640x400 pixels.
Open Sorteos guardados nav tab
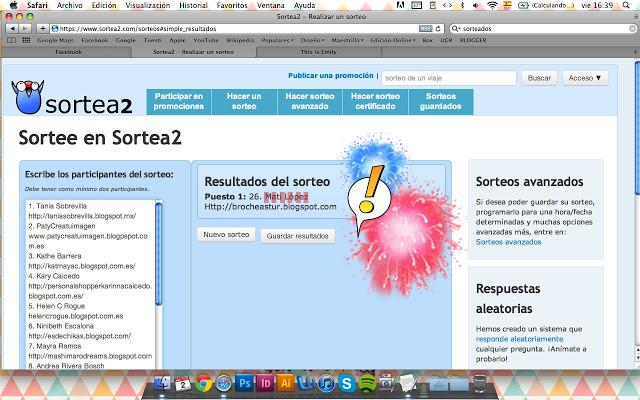tap(440, 101)
